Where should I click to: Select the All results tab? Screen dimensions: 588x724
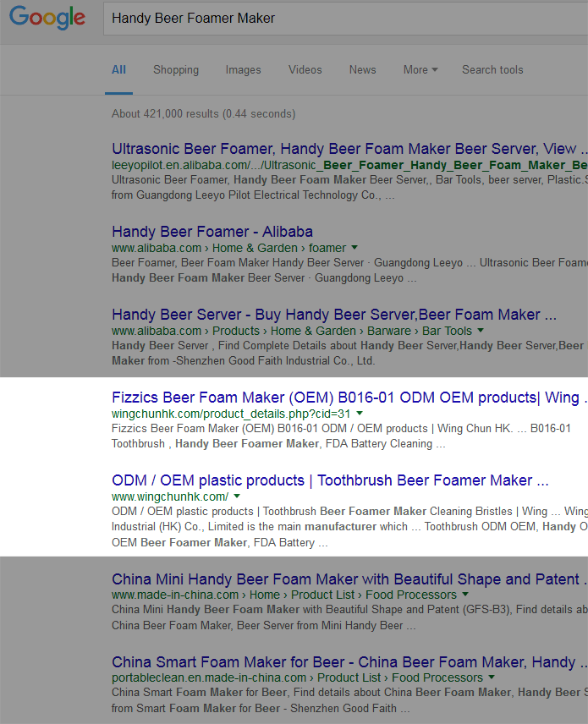pos(118,70)
